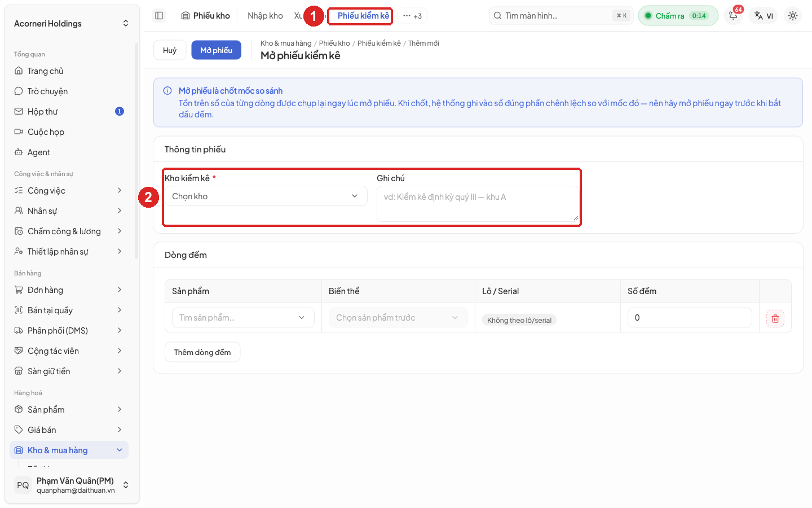Delete the count row trash icon
Image resolution: width=812 pixels, height=508 pixels.
point(775,319)
